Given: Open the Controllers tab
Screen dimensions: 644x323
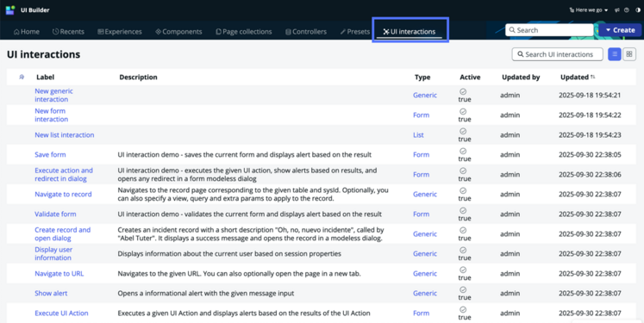Looking at the screenshot, I should coord(306,32).
